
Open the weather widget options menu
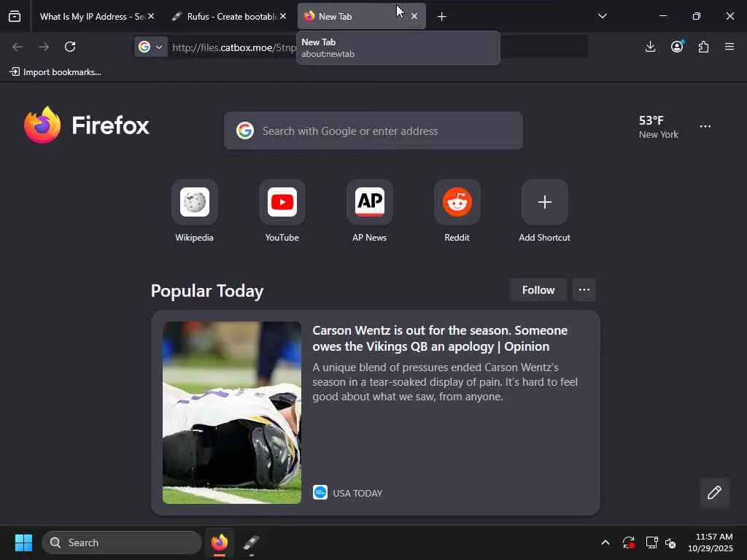point(705,126)
